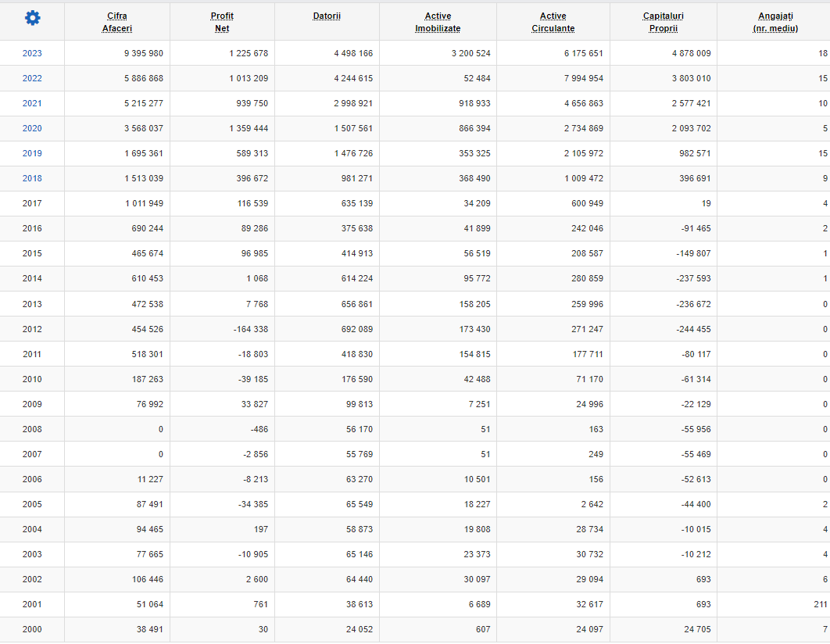Select the 1 359 444 net profit cell

pos(222,128)
